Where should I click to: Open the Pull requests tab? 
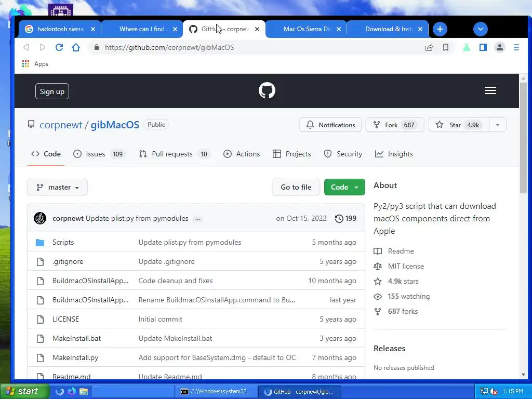(x=175, y=154)
